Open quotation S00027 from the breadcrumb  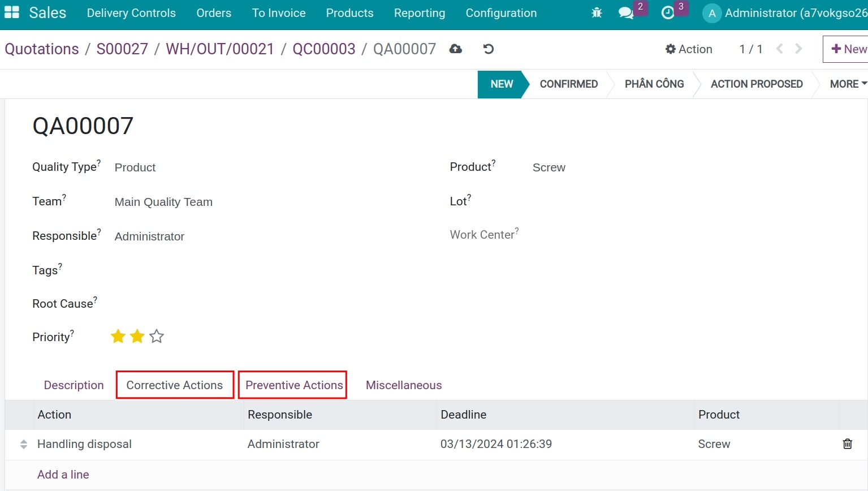point(122,49)
